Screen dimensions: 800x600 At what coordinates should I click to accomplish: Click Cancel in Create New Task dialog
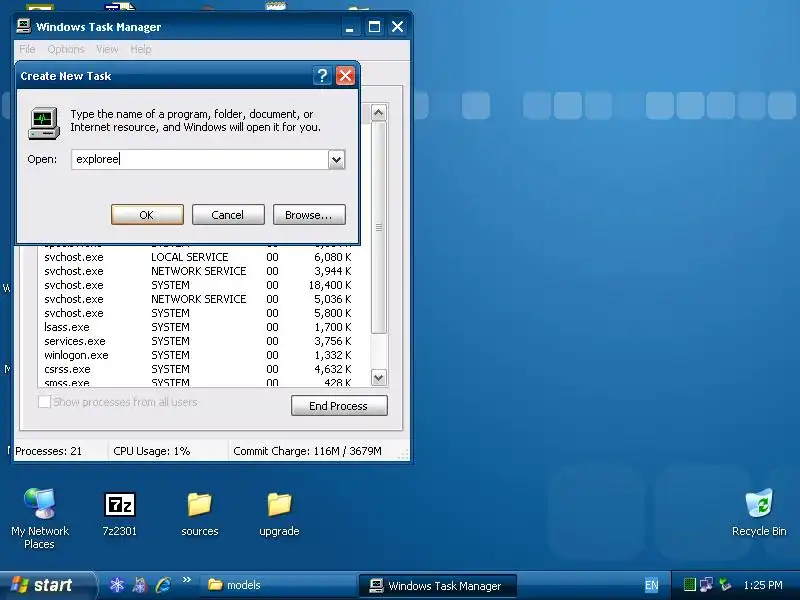(228, 215)
